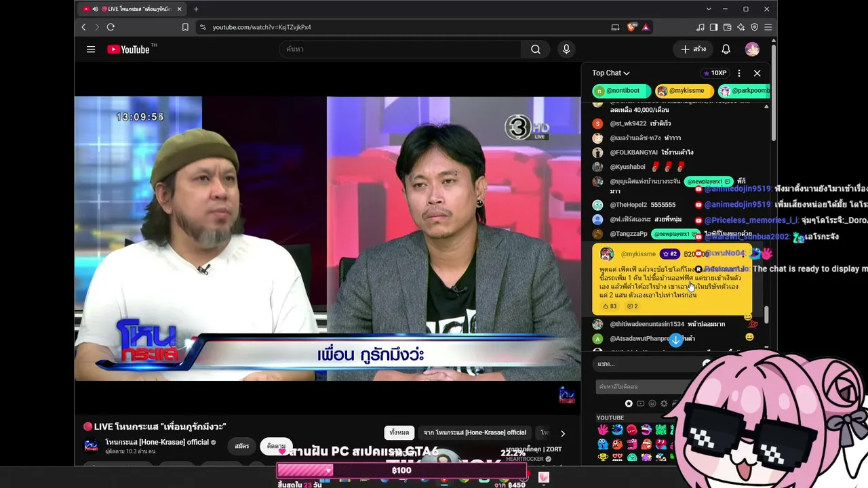View site information for youtube.com
868x488 pixels.
pyautogui.click(x=202, y=27)
